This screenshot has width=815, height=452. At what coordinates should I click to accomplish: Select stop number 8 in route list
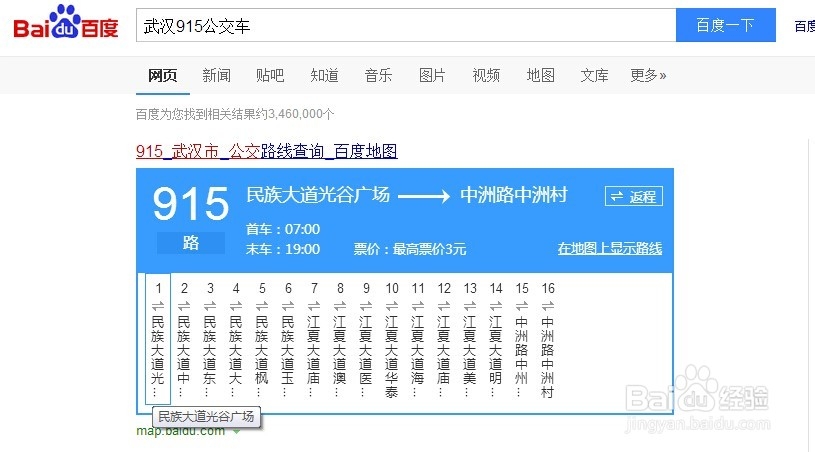(340, 339)
